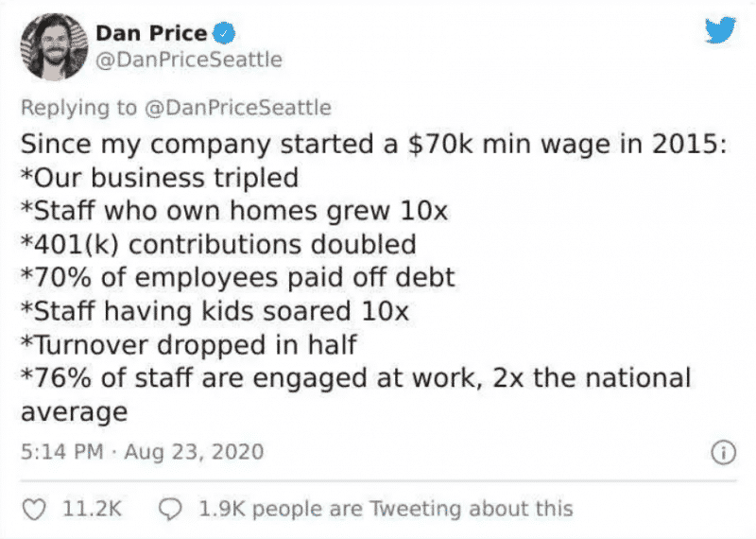
Task: Open the 5:14 PM timestamp
Action: point(62,452)
